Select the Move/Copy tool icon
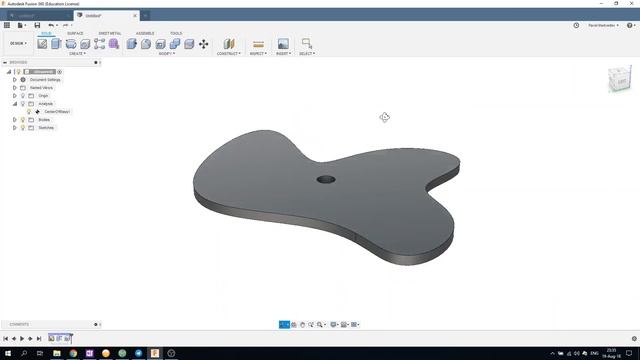Viewport: 640px width, 360px height. (204, 44)
